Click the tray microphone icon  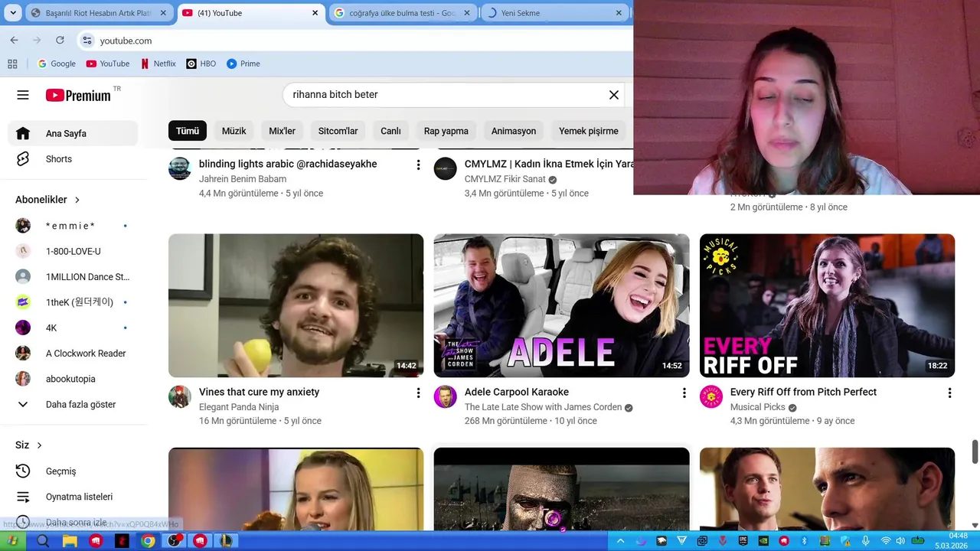865,541
